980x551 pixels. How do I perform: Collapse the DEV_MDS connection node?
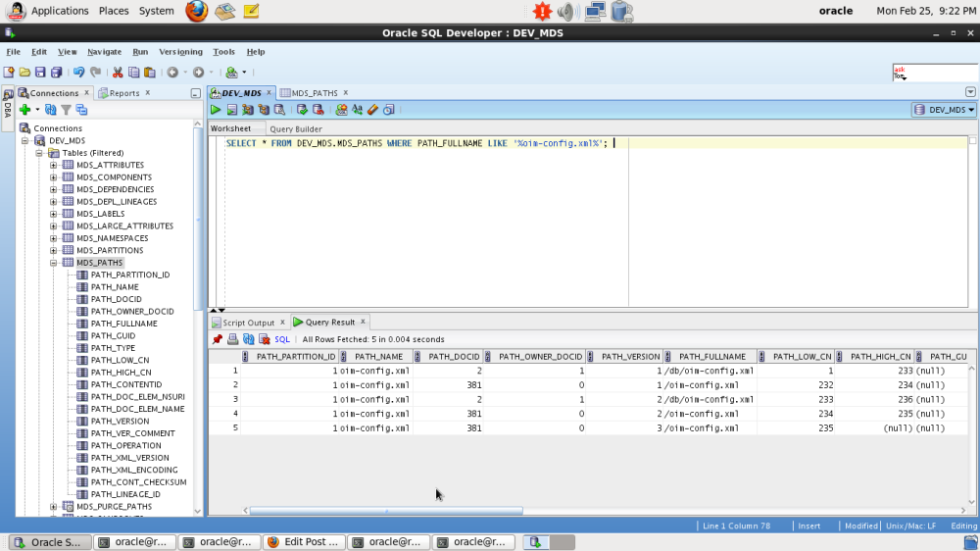click(25, 141)
